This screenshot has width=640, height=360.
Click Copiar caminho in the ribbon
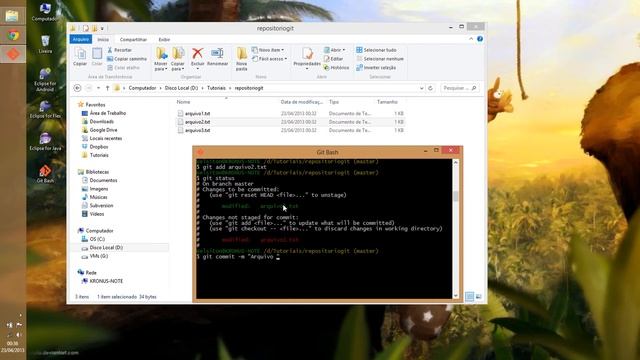[127, 59]
